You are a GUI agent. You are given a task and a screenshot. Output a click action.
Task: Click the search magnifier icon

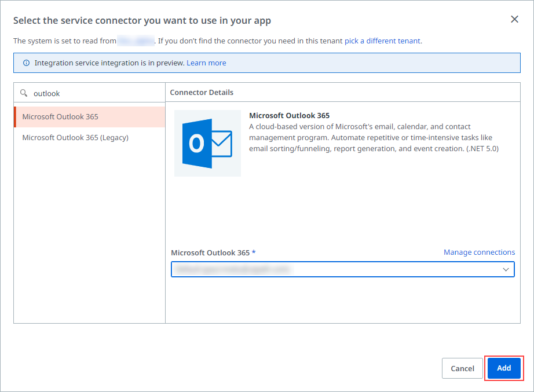click(24, 93)
